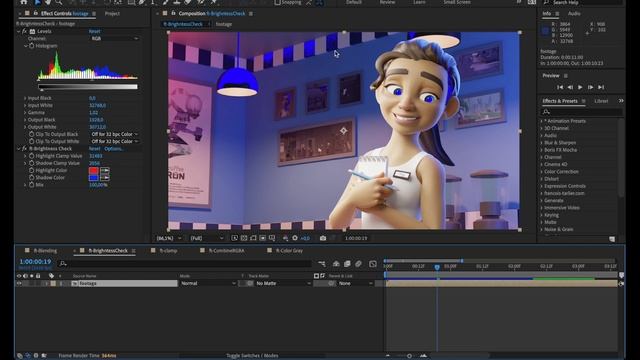Open the Channel RGB dropdown
This screenshot has width=640, height=360.
point(114,38)
